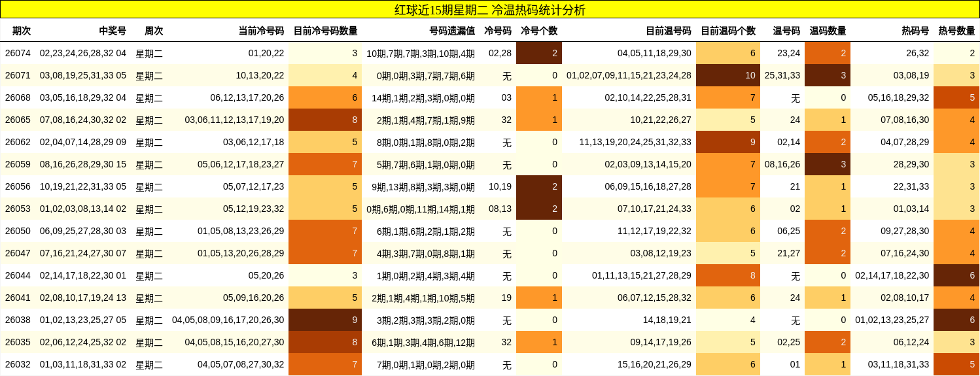Click winning numbers 03,08,19,25,31,33 05
Screen dimensions: 980x376
click(x=83, y=75)
